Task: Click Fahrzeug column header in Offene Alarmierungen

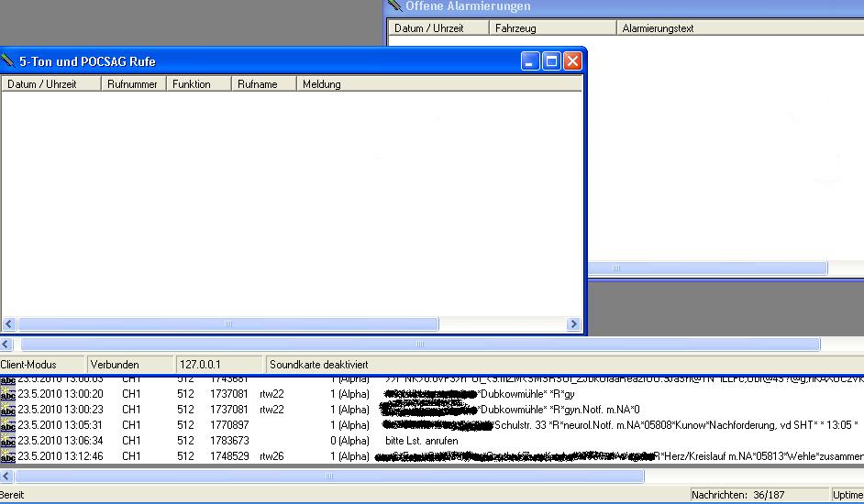Action: coord(553,27)
